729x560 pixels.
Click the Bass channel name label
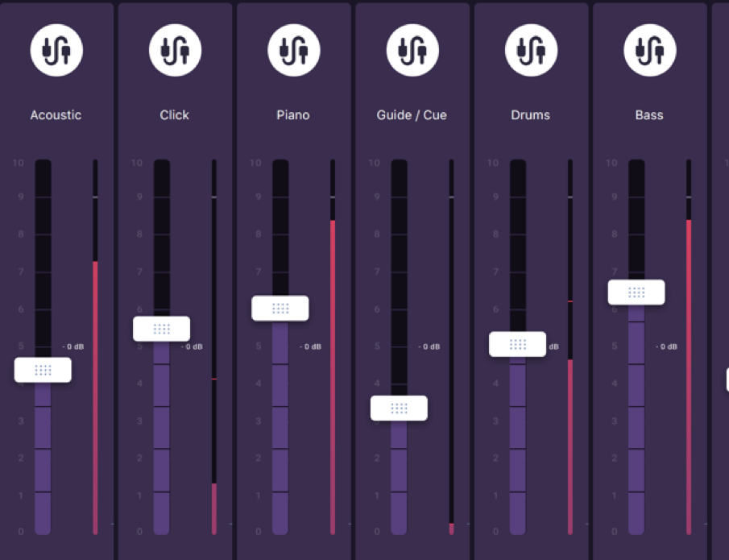coord(649,115)
